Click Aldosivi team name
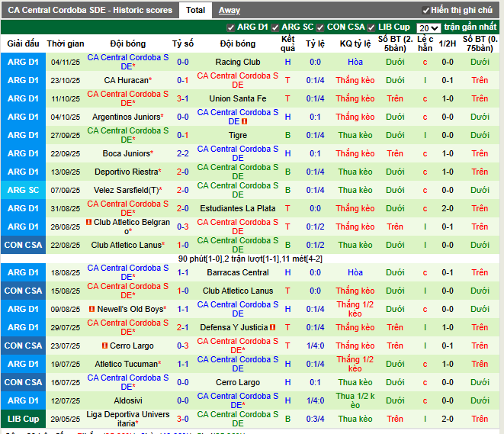Image resolution: width=504 pixels, height=434 pixels. pyautogui.click(x=128, y=400)
